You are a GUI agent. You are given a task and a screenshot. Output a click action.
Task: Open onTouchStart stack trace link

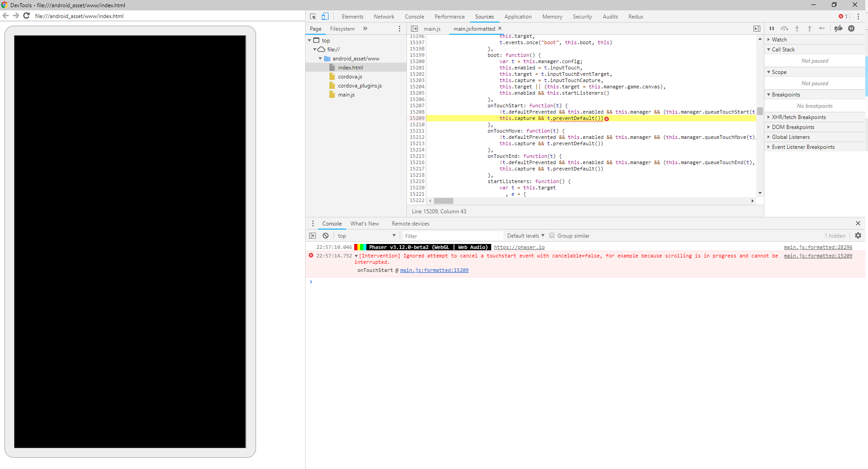coord(434,271)
